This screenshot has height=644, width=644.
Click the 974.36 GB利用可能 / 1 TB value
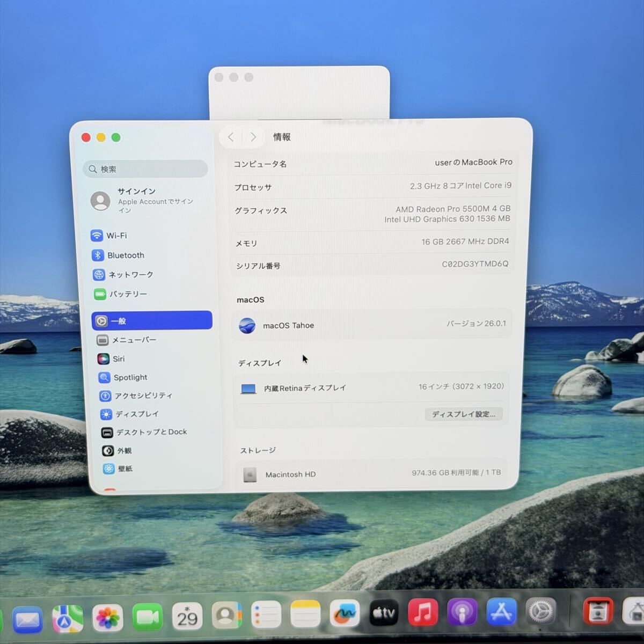point(456,473)
